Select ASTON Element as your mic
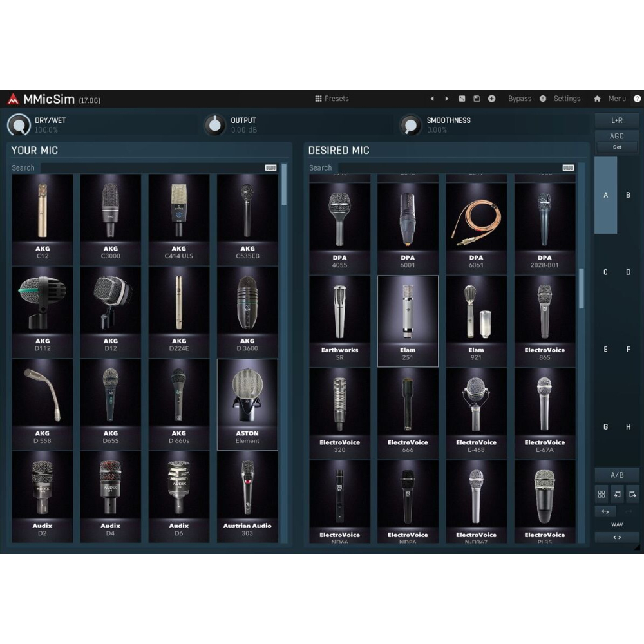This screenshot has width=644, height=644. 247,404
